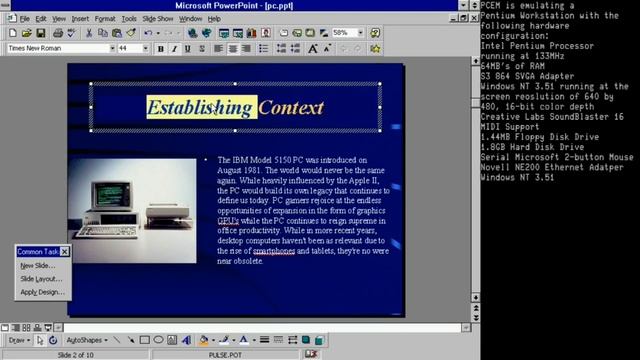Set left text alignment
Viewport: 640px width, 360px height.
pos(219,49)
